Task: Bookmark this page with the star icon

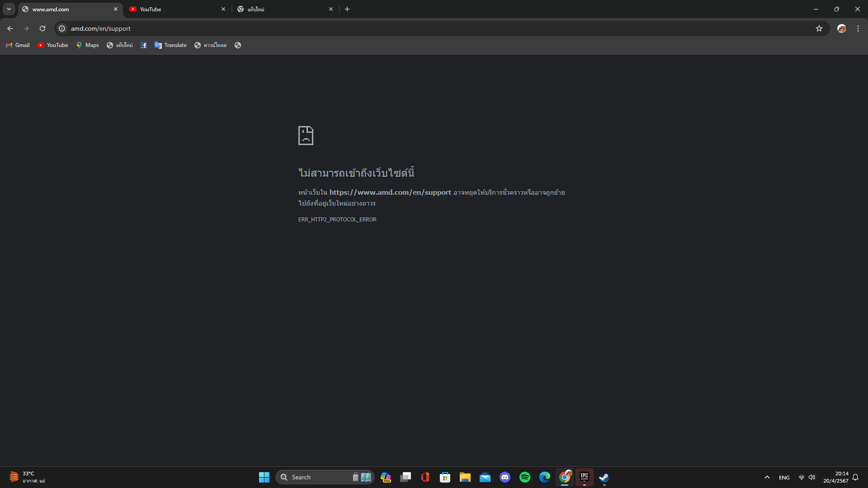Action: pyautogui.click(x=819, y=28)
